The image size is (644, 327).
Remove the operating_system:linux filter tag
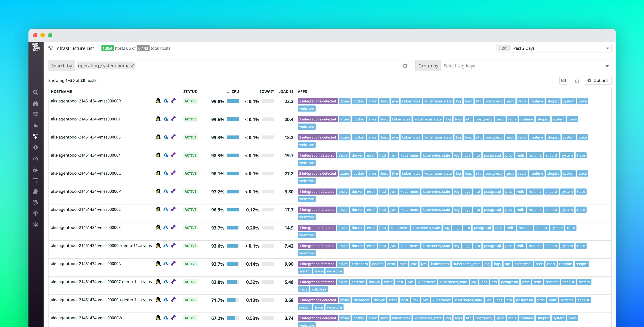click(x=132, y=66)
